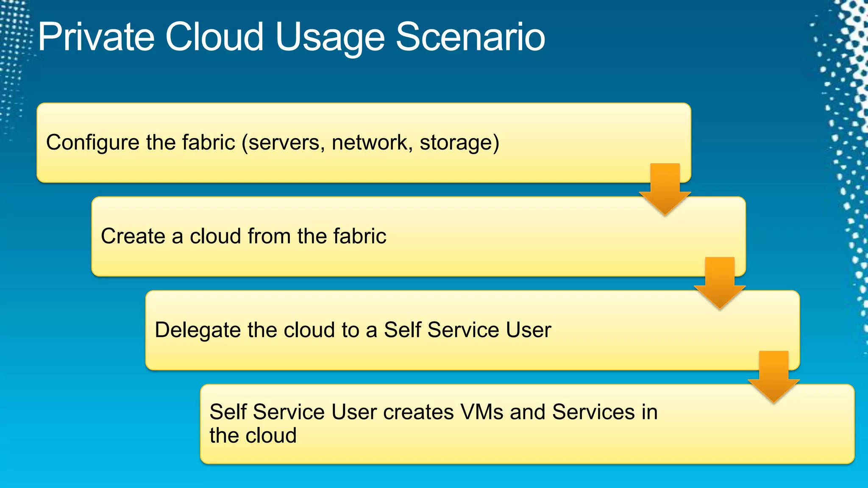Click the word "VMs" in bottom box

(481, 412)
